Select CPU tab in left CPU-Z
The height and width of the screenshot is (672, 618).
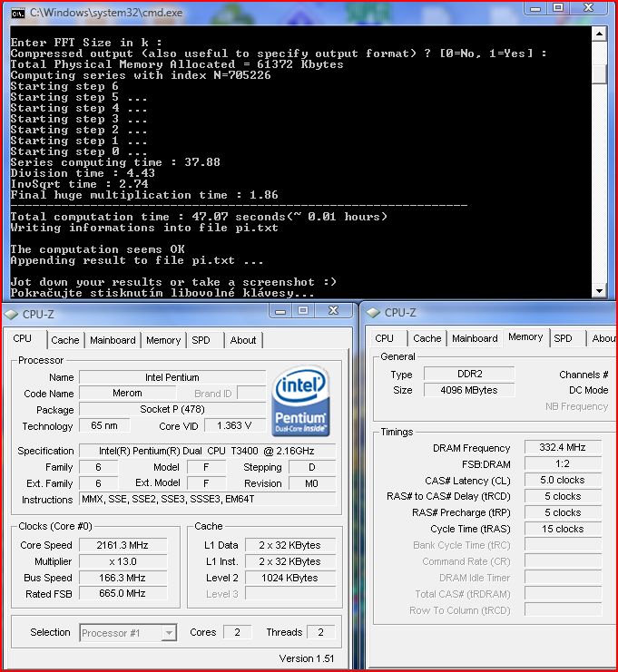[25, 338]
